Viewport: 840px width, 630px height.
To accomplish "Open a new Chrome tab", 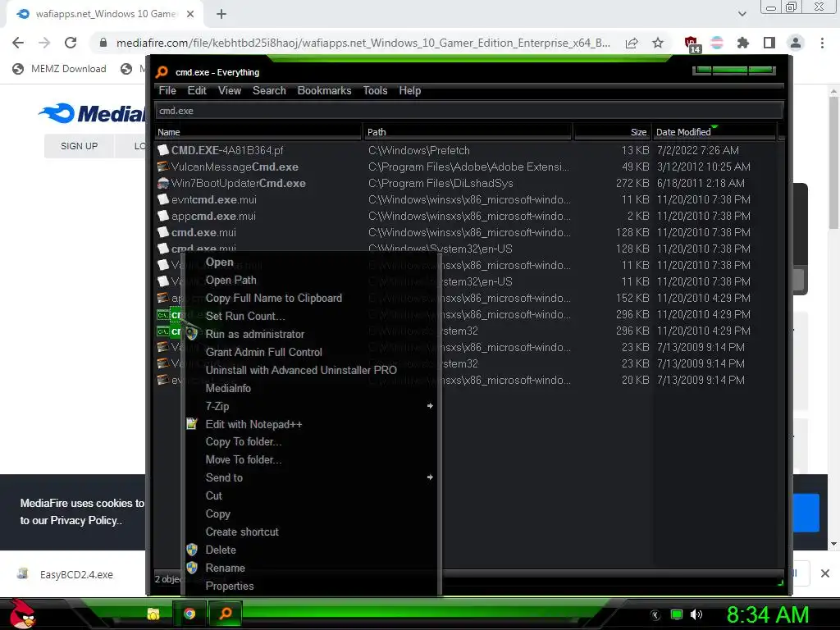I will click(221, 14).
